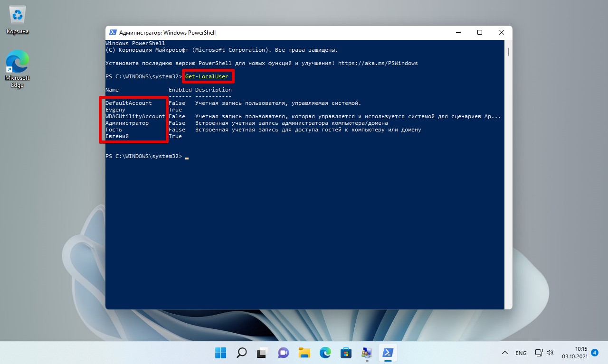Click the True value in the Evgeny row
This screenshot has width=608, height=364.
[175, 110]
